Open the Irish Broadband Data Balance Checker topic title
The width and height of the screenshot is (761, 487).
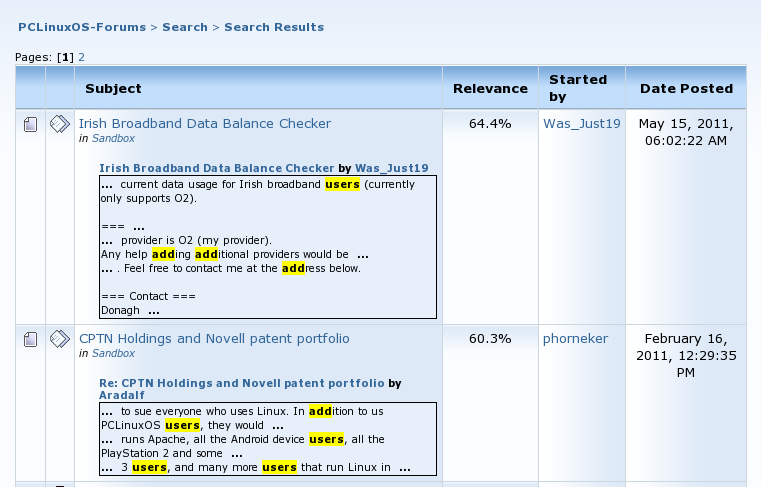click(x=204, y=124)
